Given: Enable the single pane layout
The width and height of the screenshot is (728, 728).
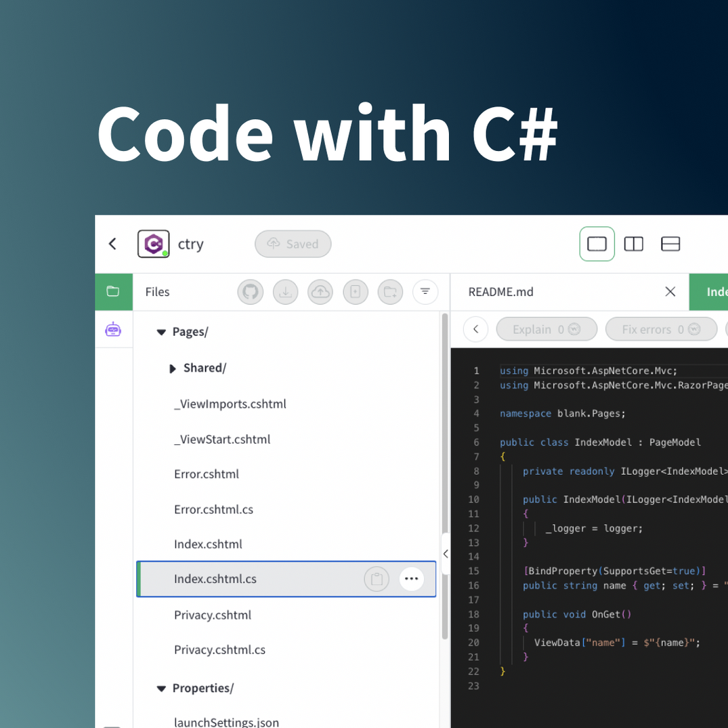Looking at the screenshot, I should click(597, 244).
